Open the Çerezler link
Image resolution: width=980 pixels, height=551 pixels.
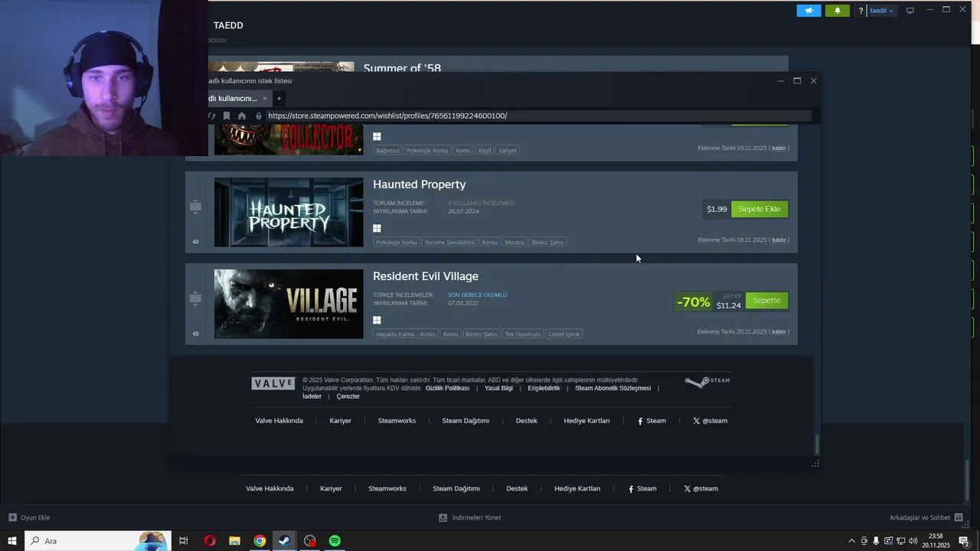tap(348, 396)
